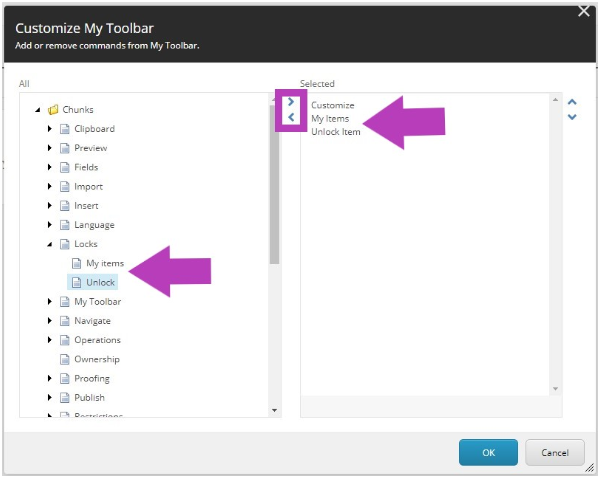Image resolution: width=599 pixels, height=478 pixels.
Task: Remove command with the left chevron arrow
Action: pyautogui.click(x=291, y=117)
